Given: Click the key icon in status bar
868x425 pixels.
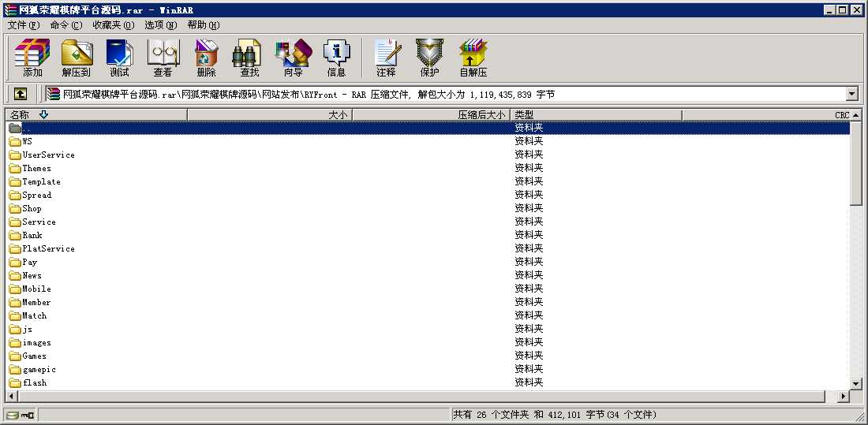Looking at the screenshot, I should pos(28,415).
